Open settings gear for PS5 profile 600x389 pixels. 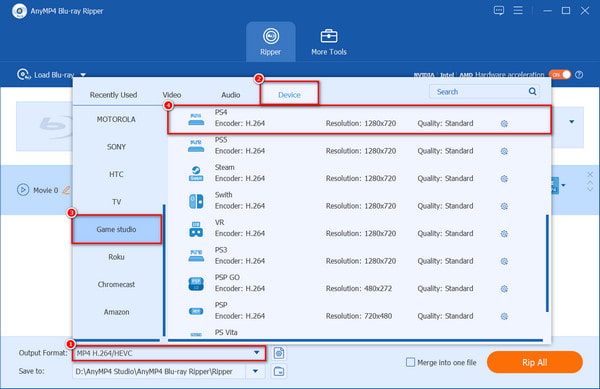(x=504, y=151)
